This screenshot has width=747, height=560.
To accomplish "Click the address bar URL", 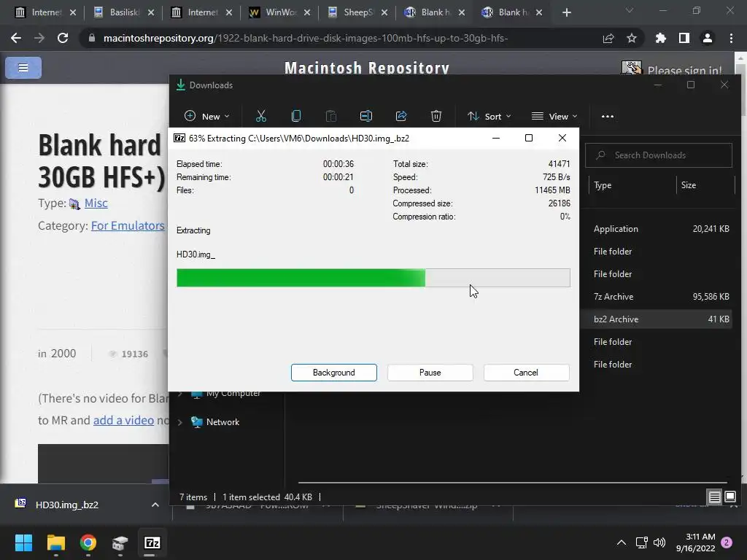I will click(x=306, y=38).
